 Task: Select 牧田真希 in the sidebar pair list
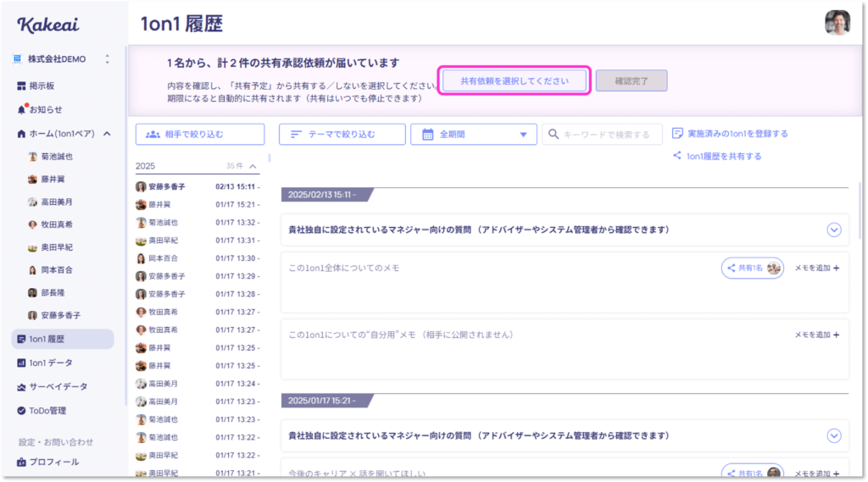tap(50, 224)
